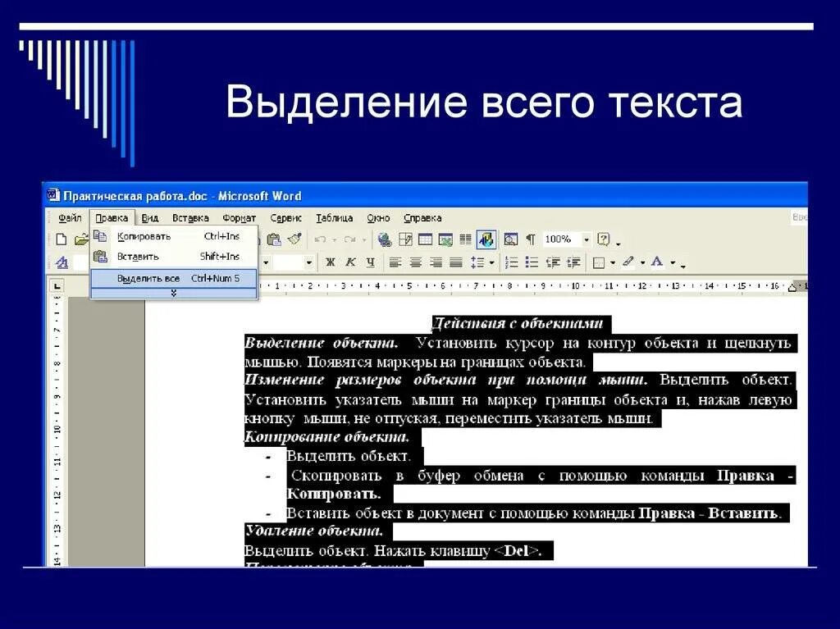Click the Microsoft Word Help icon
Image resolution: width=840 pixels, height=629 pixels.
point(604,239)
